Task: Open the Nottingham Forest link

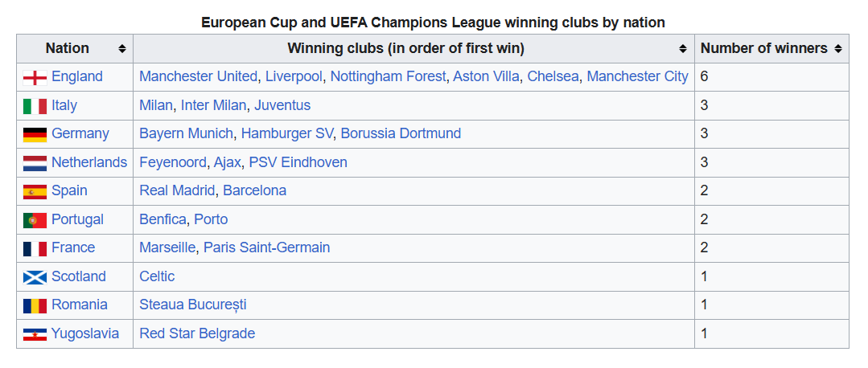Action: (388, 76)
